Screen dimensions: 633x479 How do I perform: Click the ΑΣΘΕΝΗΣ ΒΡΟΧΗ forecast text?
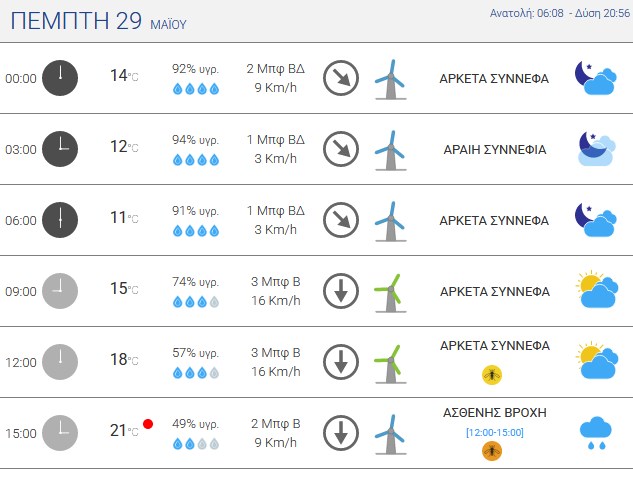(x=495, y=413)
